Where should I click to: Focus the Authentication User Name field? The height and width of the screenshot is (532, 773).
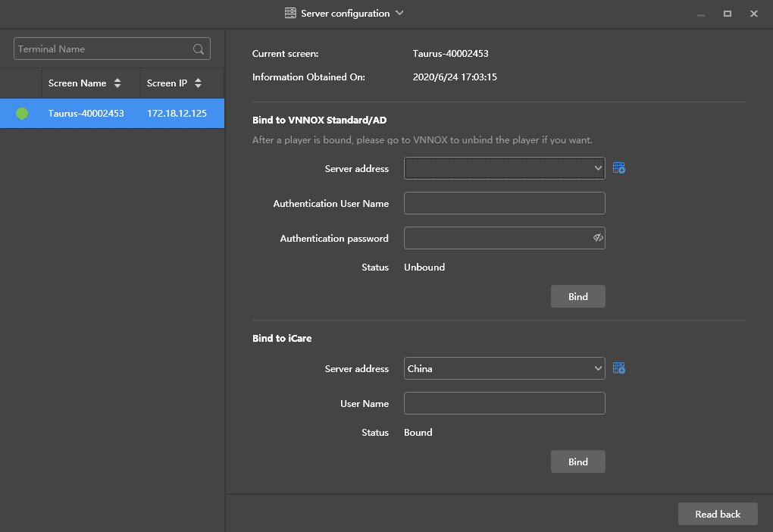[504, 203]
